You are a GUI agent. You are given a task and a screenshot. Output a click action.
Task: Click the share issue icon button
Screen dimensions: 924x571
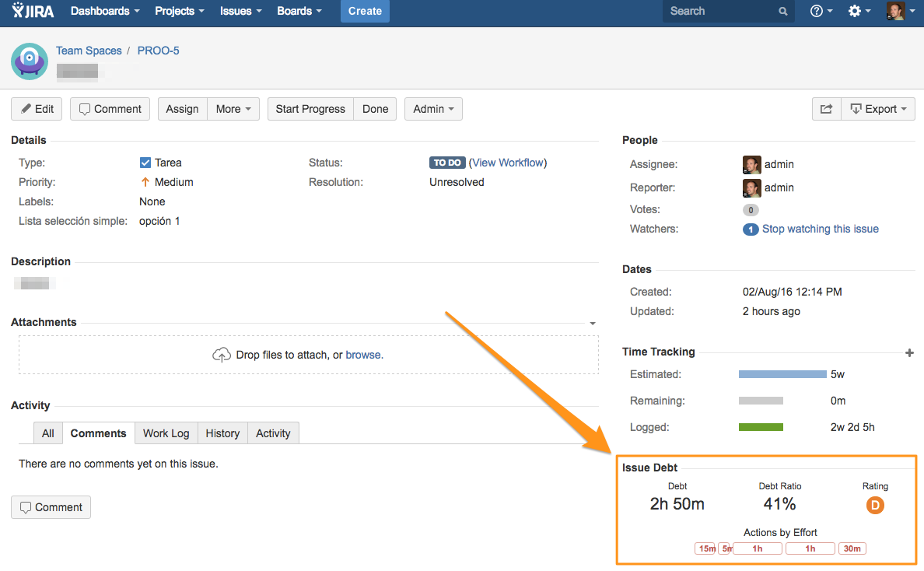coord(826,109)
